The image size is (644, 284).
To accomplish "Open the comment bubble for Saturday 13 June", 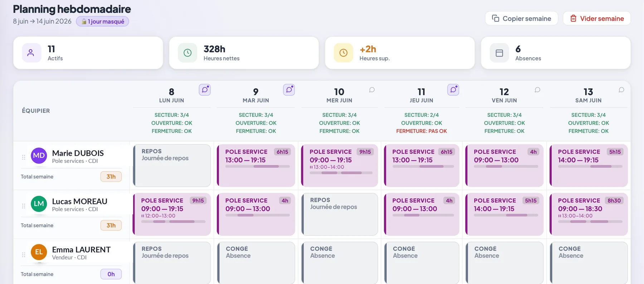I will 621,90.
